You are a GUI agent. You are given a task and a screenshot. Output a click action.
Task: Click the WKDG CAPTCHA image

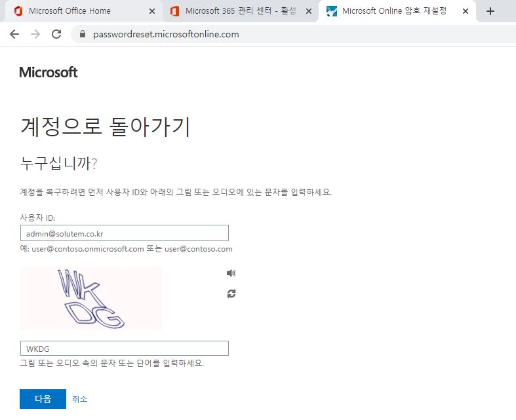91,299
